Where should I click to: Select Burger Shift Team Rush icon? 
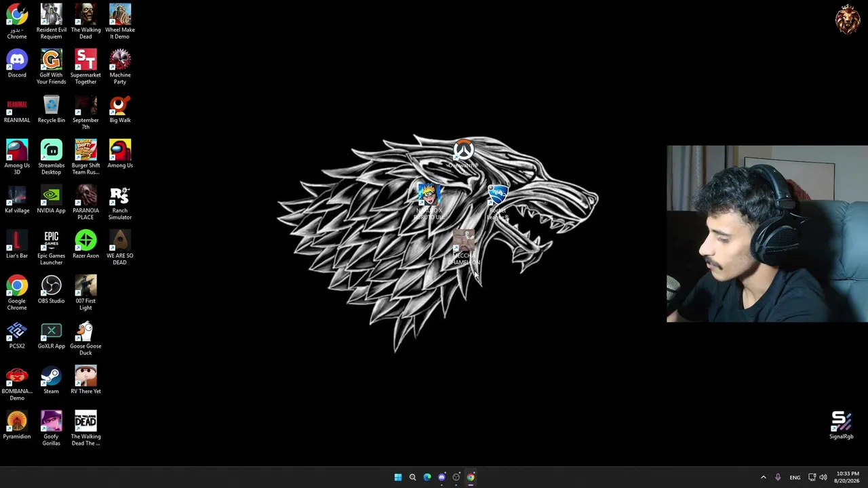[x=85, y=157]
